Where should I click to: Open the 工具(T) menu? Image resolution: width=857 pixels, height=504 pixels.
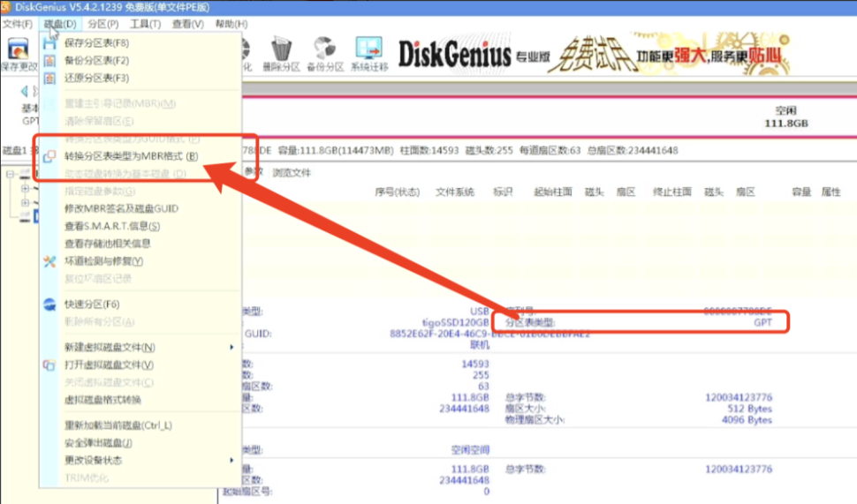point(146,24)
